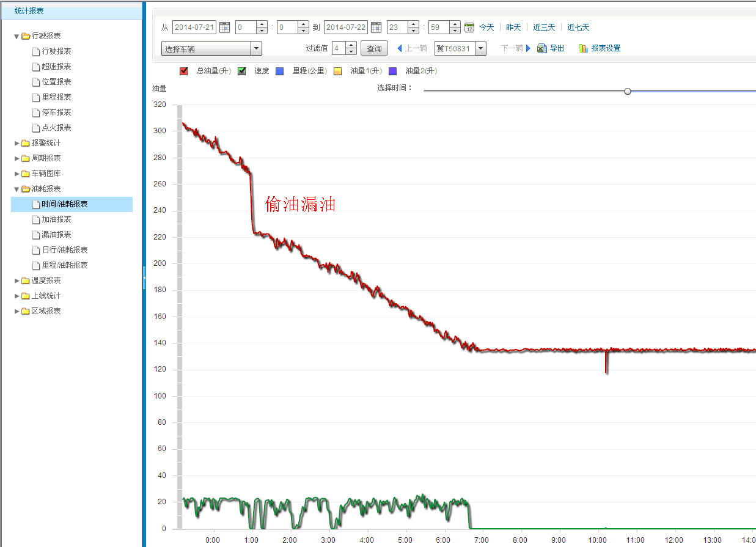Go to next vehicle with 下一辆 arrow
Screen dimensions: 756x547
(x=528, y=48)
